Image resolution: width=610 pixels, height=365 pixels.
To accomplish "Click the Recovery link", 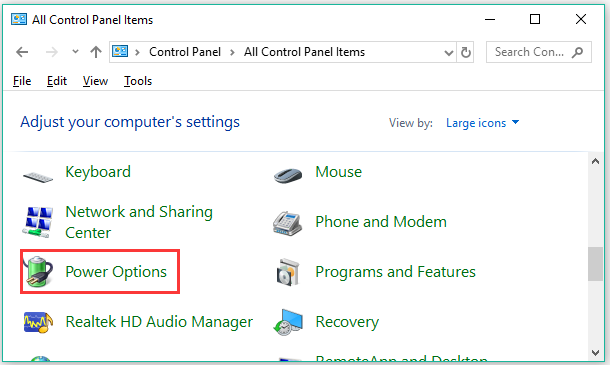I will click(x=347, y=322).
